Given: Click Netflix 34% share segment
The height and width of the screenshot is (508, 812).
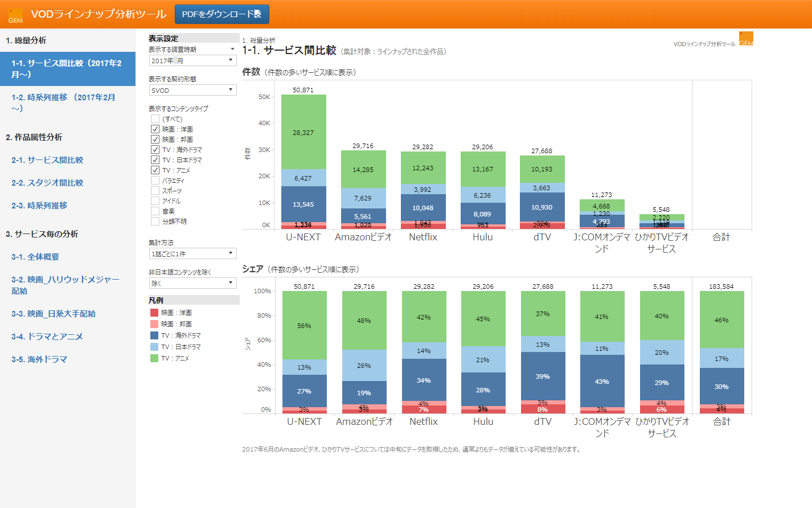Looking at the screenshot, I should 424,380.
